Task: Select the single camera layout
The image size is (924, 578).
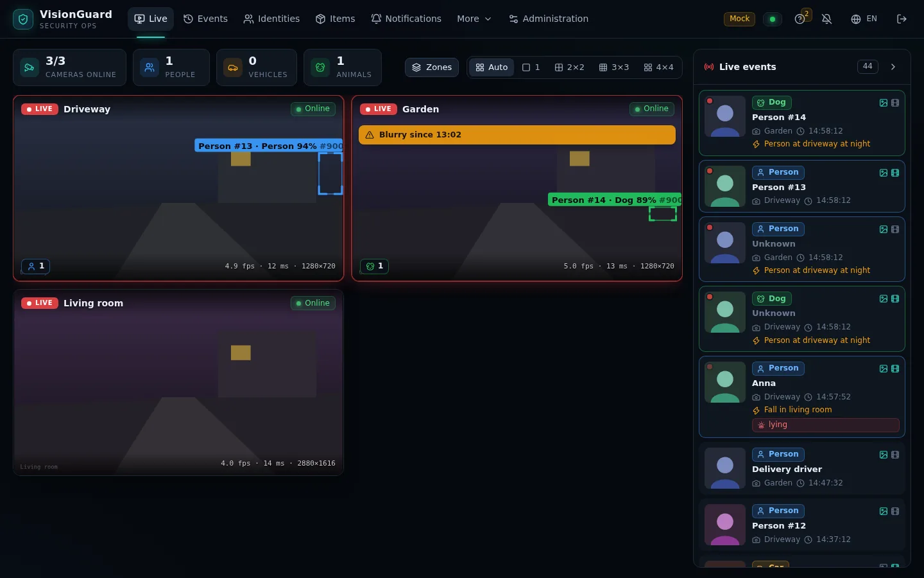Action: 531,67
